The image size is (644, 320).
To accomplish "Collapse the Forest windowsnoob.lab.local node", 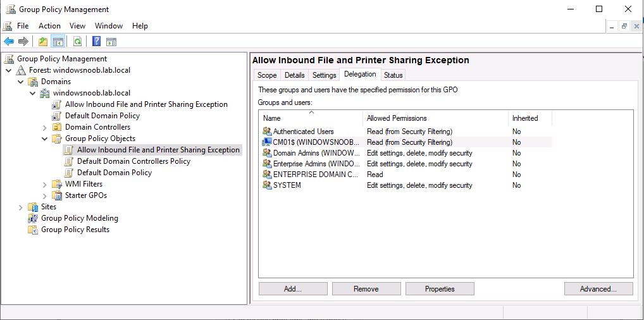I will pyautogui.click(x=9, y=70).
